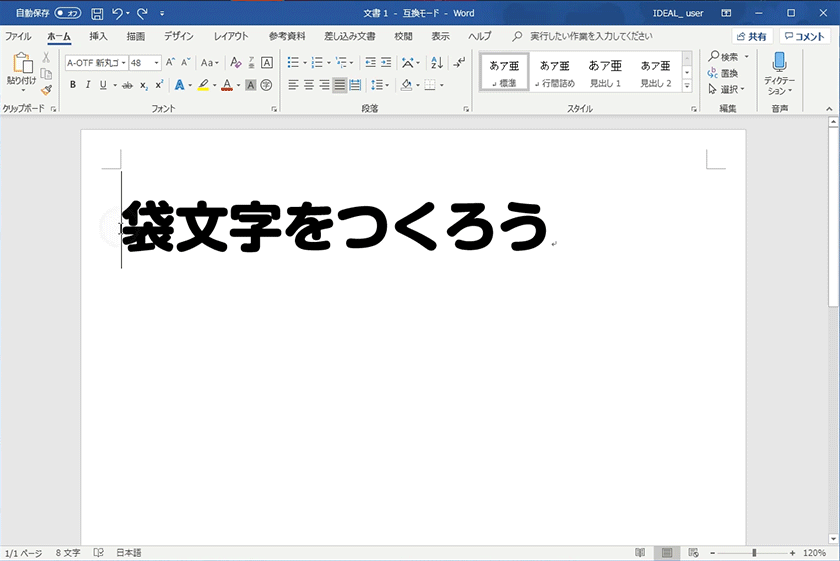The height and width of the screenshot is (561, 840).
Task: Open borders dropdown arrow
Action: 441,85
